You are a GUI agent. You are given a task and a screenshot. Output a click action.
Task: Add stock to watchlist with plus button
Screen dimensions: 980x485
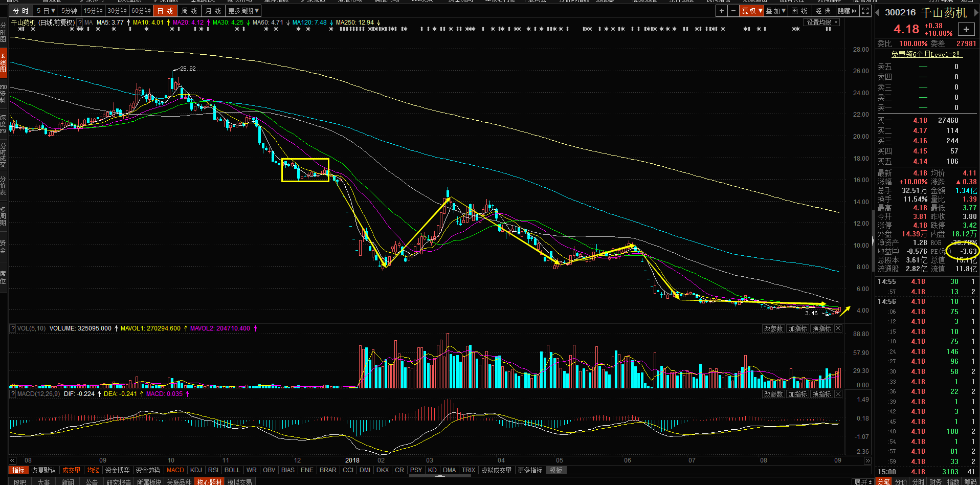point(966,30)
